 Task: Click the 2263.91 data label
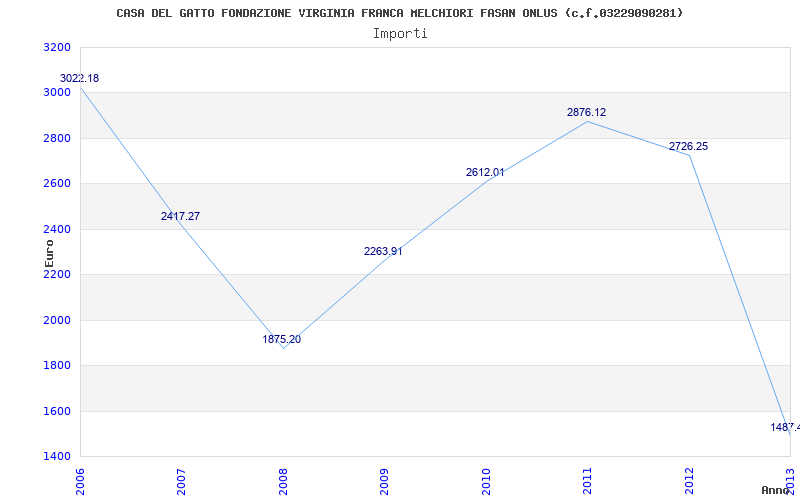(383, 251)
